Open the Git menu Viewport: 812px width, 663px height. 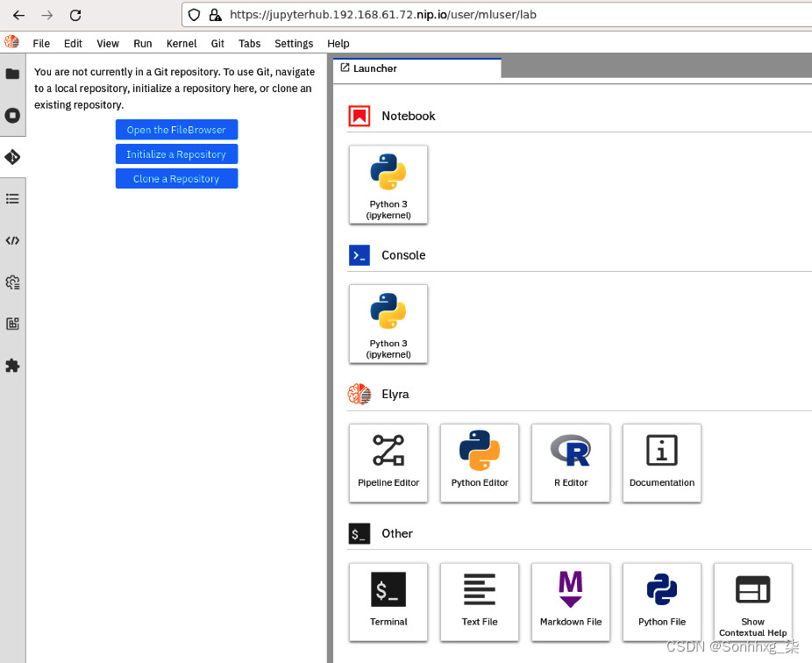click(x=217, y=44)
